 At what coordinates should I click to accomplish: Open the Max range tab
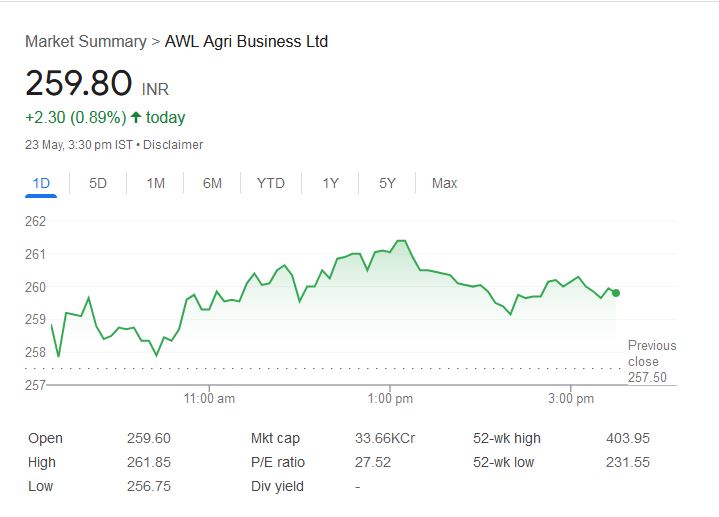(444, 183)
